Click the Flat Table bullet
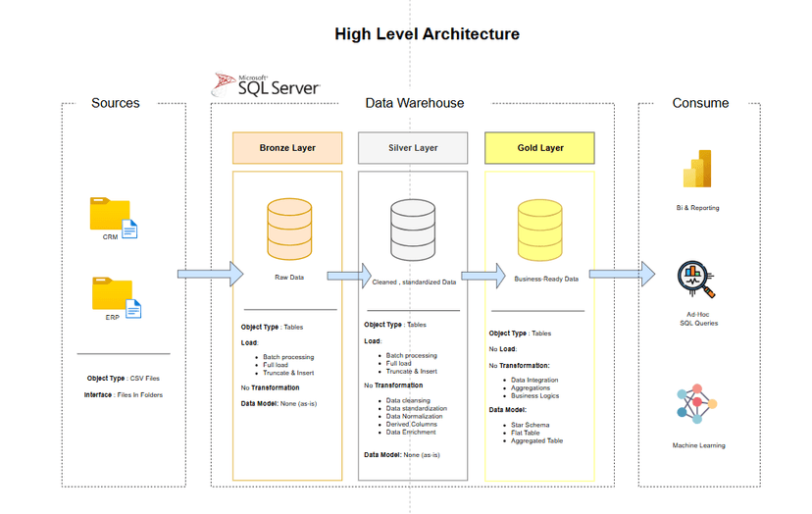Screen dimensions: 812x514 pyautogui.click(x=525, y=433)
